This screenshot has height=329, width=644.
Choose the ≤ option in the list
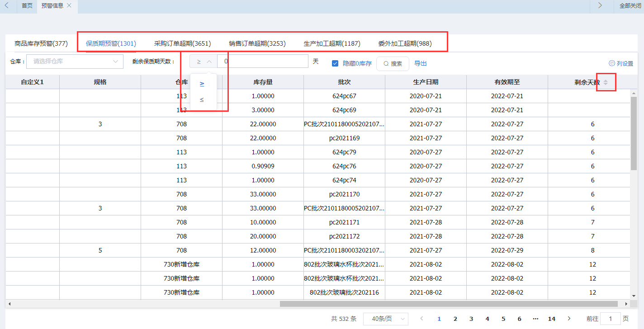pos(202,100)
